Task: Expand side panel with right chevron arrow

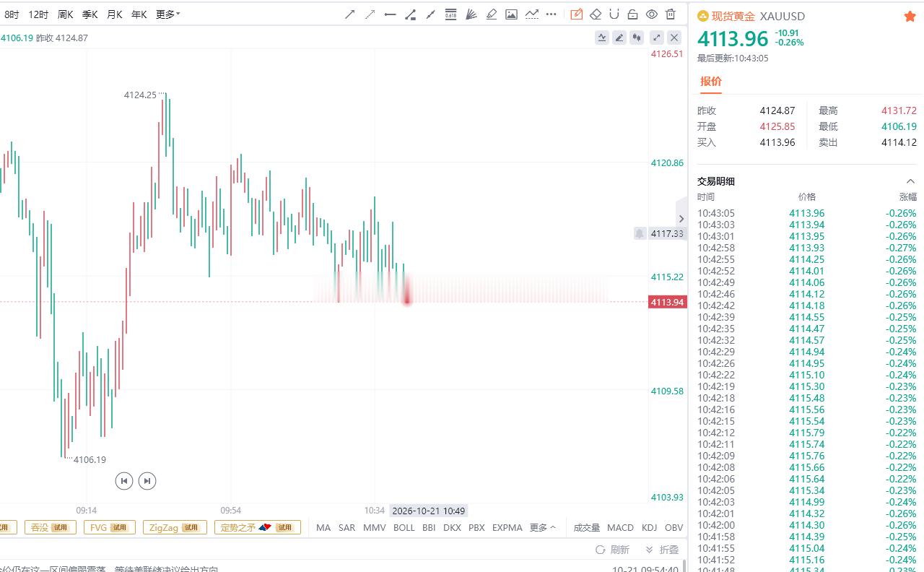Action: tap(681, 219)
